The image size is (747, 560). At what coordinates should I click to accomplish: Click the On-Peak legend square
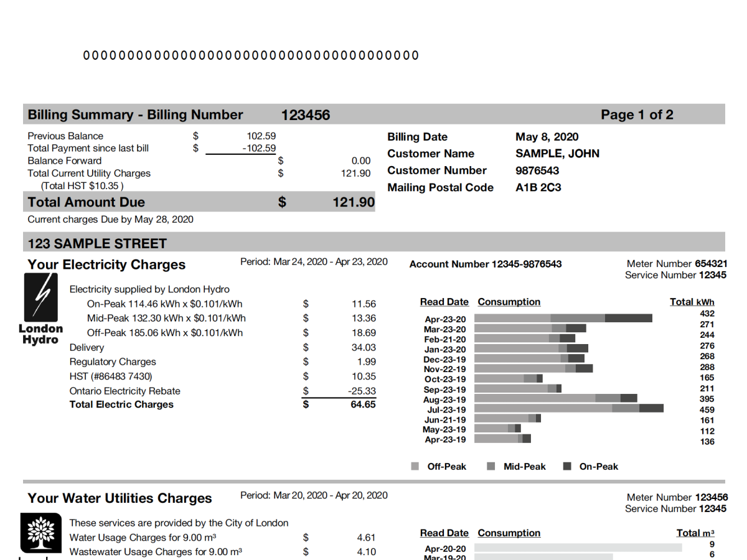tap(567, 465)
